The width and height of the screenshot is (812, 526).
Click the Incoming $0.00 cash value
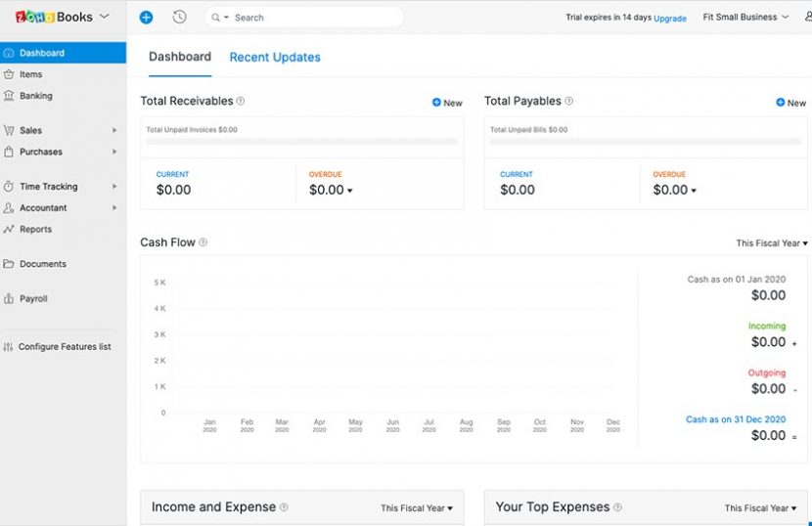point(769,341)
